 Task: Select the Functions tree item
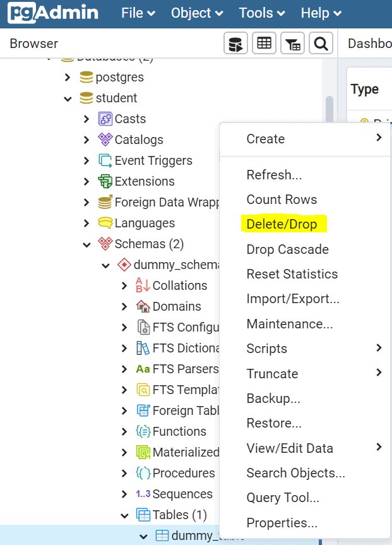click(179, 431)
